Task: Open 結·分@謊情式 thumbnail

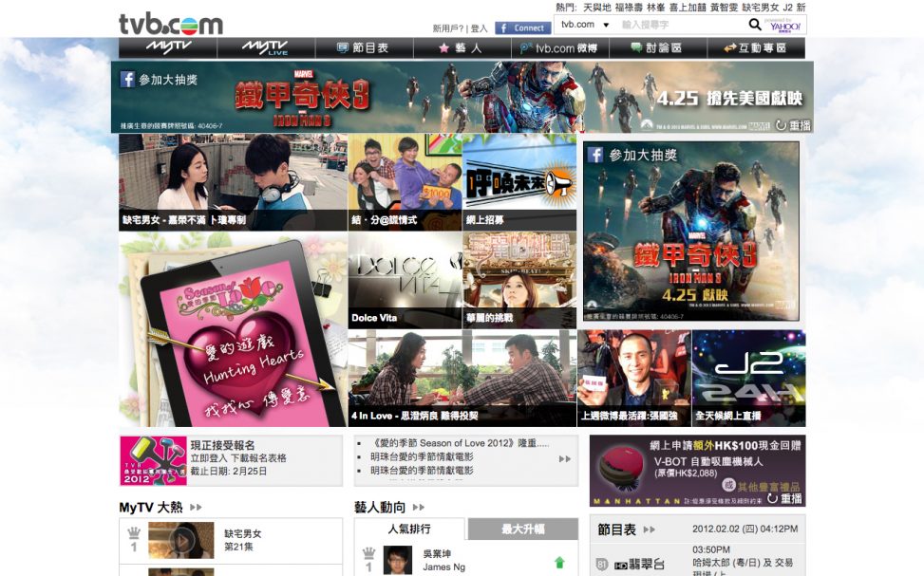Action: click(x=405, y=182)
